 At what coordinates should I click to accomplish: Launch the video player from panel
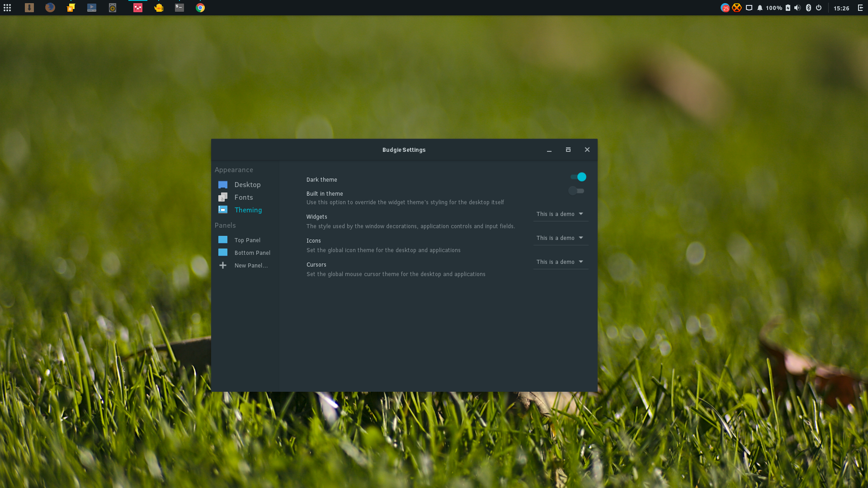(x=92, y=8)
